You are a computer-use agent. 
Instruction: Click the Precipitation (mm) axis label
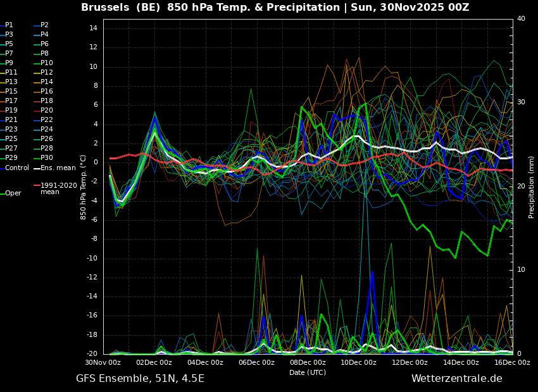pos(532,187)
